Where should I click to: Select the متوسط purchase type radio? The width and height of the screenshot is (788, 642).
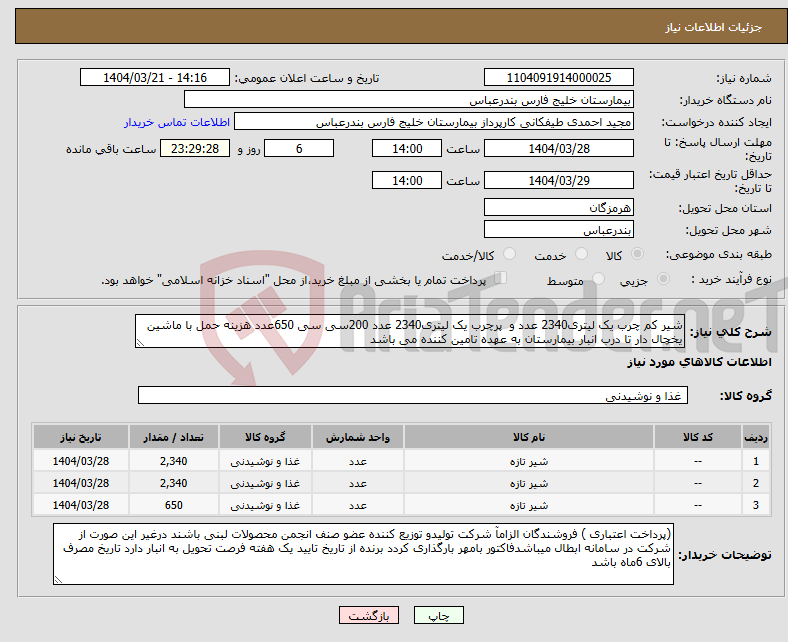(x=598, y=279)
